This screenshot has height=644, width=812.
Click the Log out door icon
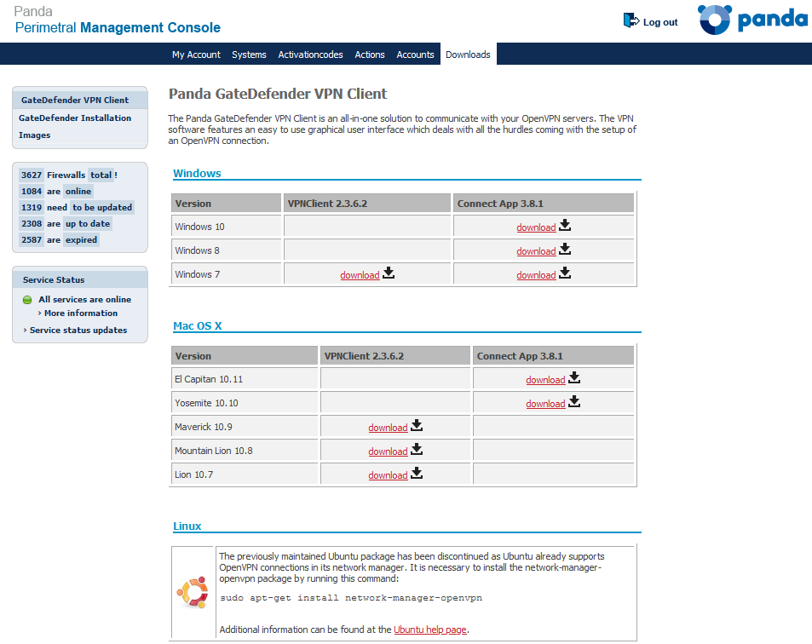pos(631,20)
